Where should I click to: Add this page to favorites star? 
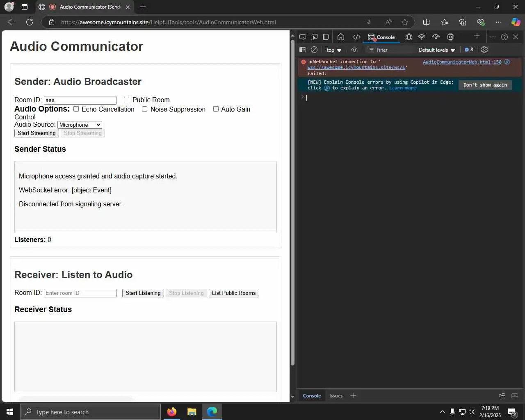click(x=405, y=22)
